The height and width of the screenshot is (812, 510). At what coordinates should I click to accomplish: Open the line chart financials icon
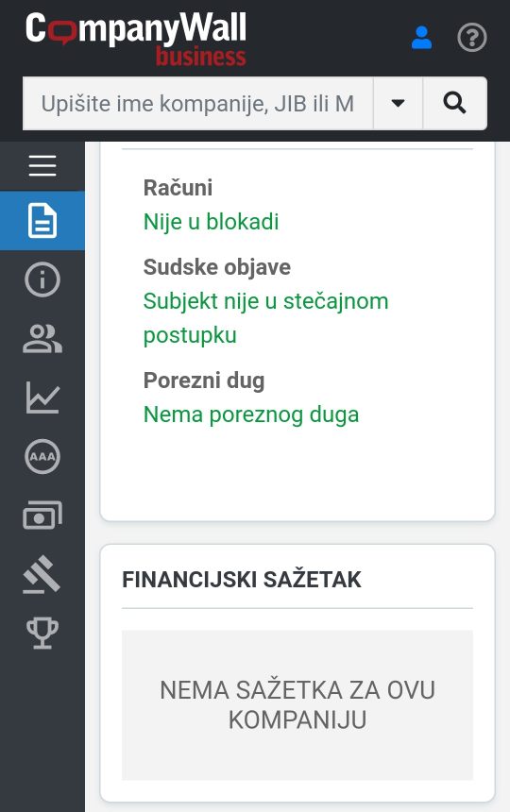(x=42, y=398)
